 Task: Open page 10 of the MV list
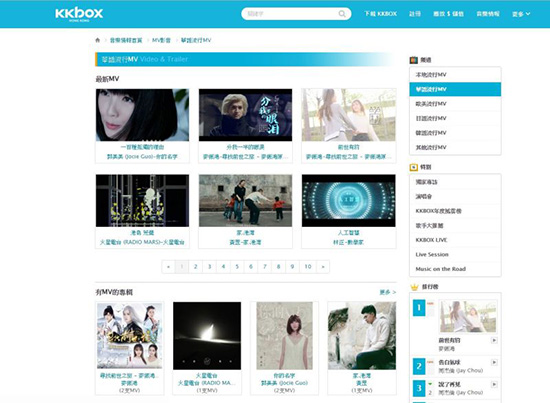(308, 267)
